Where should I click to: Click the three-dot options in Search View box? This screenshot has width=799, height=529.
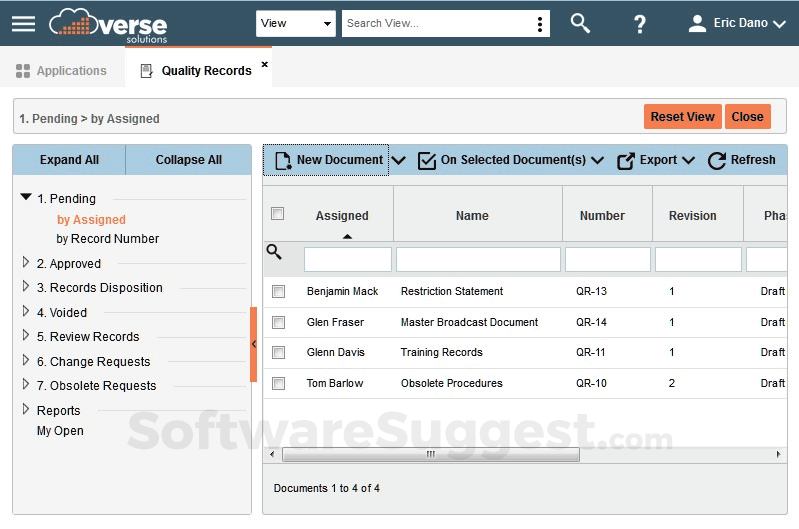pyautogui.click(x=541, y=24)
